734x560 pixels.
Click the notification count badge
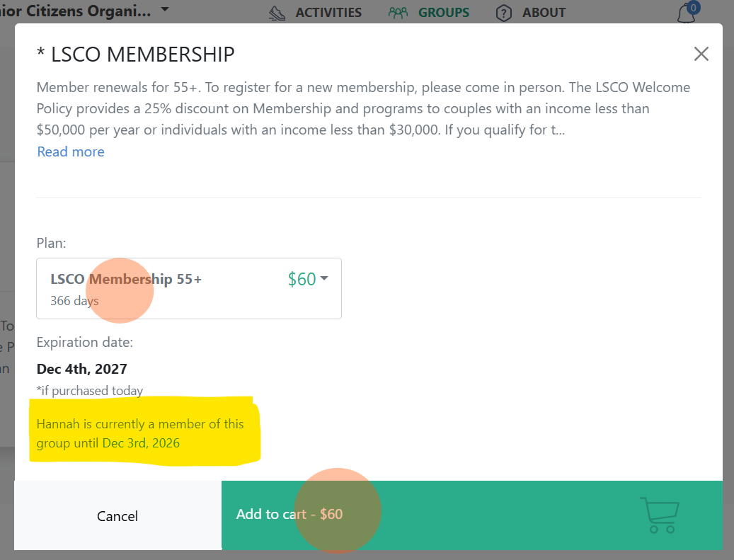[x=693, y=8]
